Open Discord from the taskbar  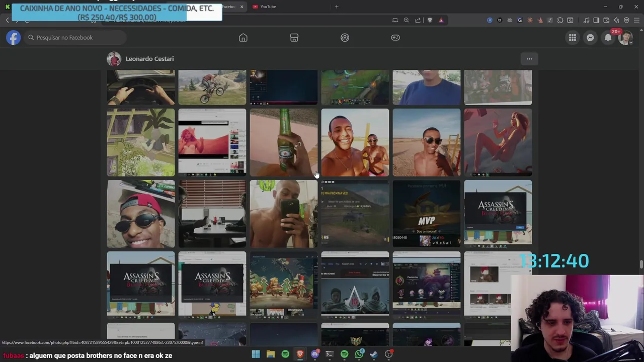tap(315, 354)
